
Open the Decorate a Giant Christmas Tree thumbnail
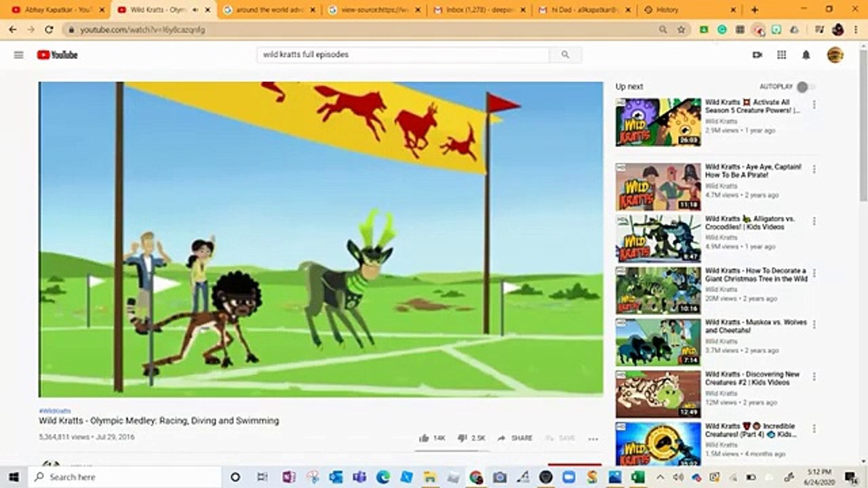click(658, 290)
